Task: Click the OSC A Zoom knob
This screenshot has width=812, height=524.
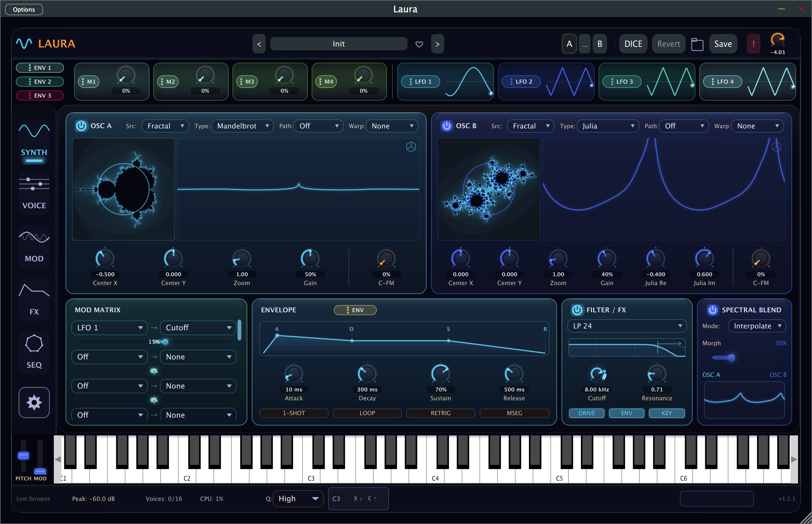Action: [242, 259]
